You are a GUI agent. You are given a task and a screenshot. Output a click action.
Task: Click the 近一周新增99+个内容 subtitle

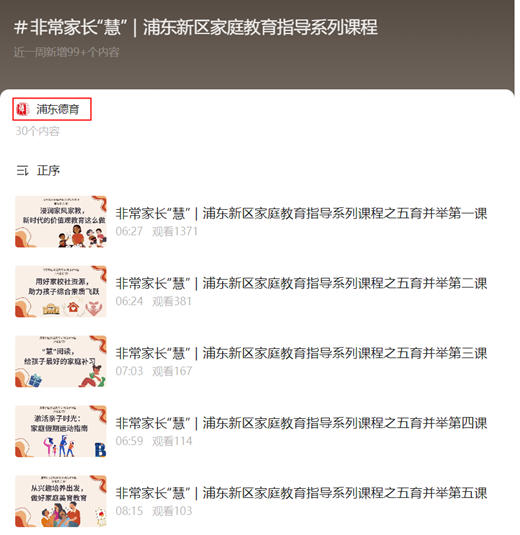click(67, 52)
